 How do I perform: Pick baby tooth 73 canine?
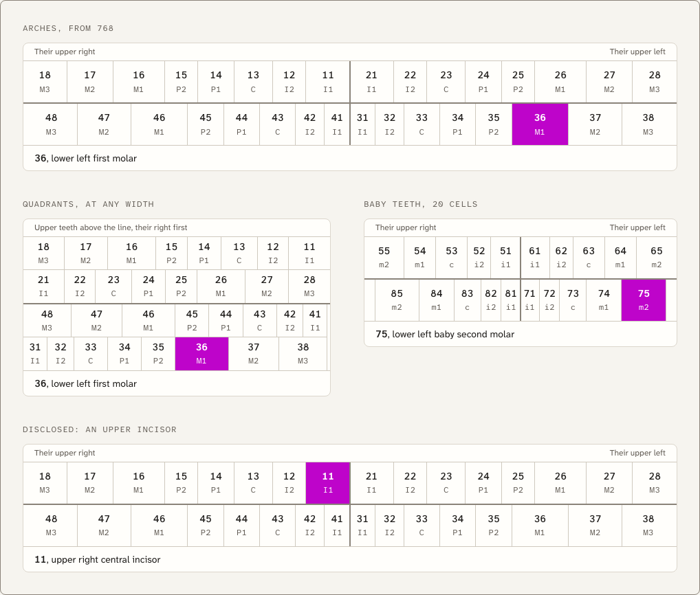pyautogui.click(x=573, y=300)
